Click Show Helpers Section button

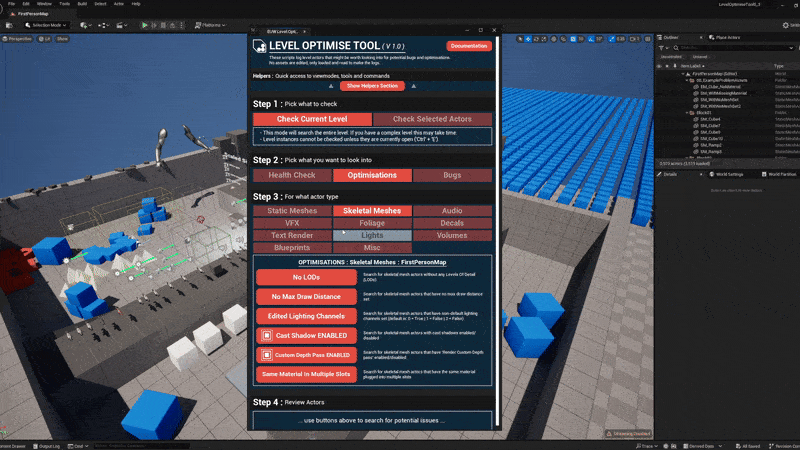point(372,86)
